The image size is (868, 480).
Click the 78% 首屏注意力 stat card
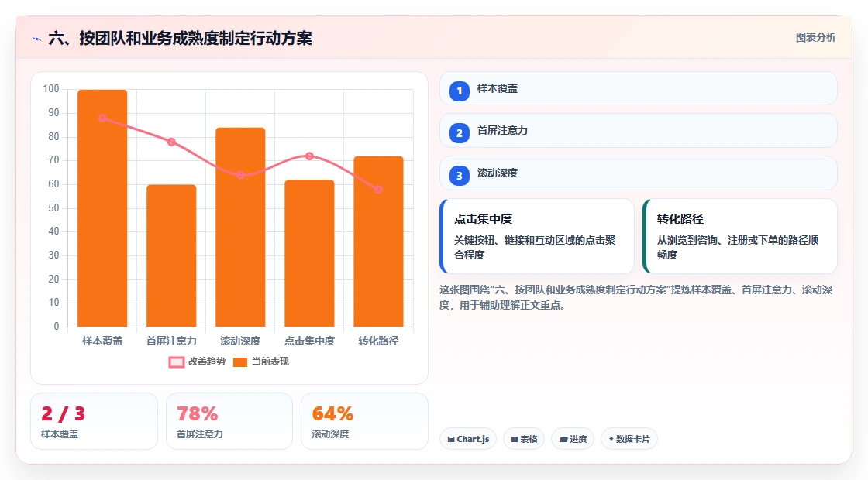point(229,421)
